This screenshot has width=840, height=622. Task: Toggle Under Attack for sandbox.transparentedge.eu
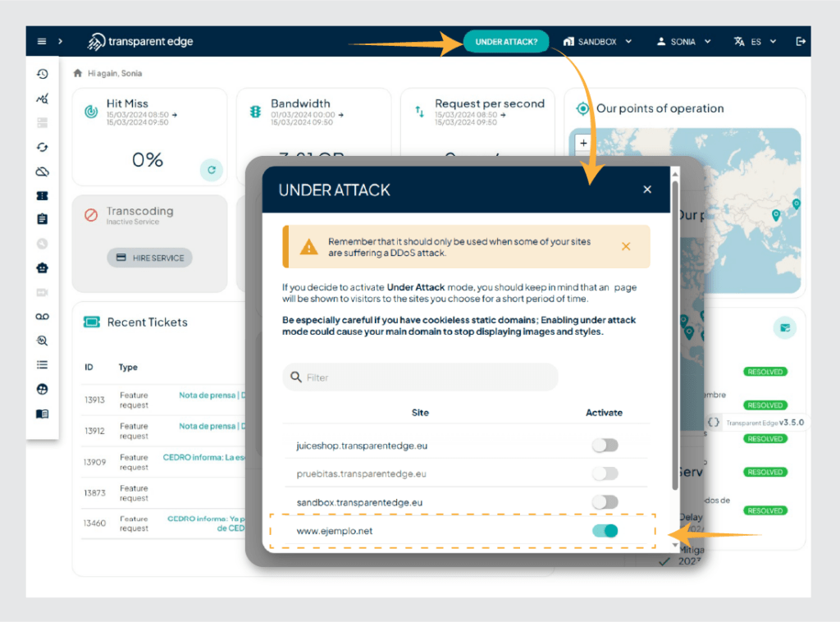pyautogui.click(x=605, y=501)
